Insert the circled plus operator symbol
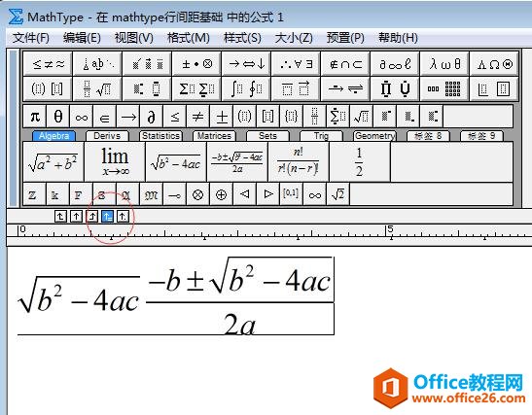The width and height of the screenshot is (532, 415). 221,194
